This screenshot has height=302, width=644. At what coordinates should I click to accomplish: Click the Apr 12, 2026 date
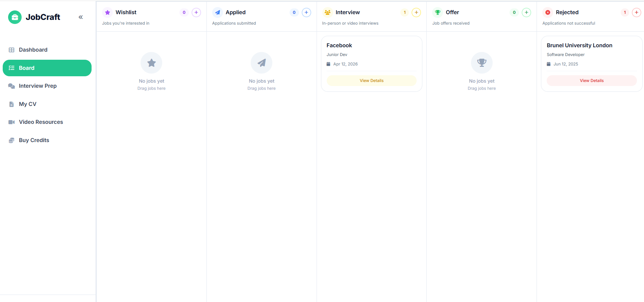[345, 64]
